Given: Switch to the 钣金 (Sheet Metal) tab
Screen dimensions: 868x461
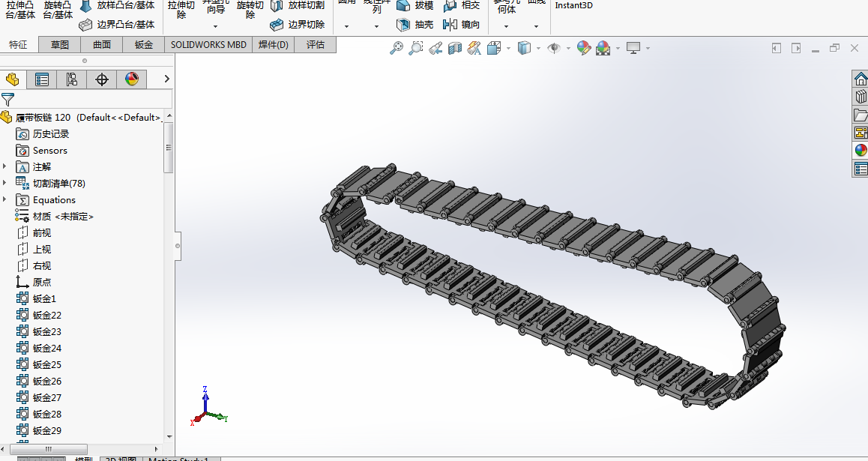Looking at the screenshot, I should coord(144,45).
